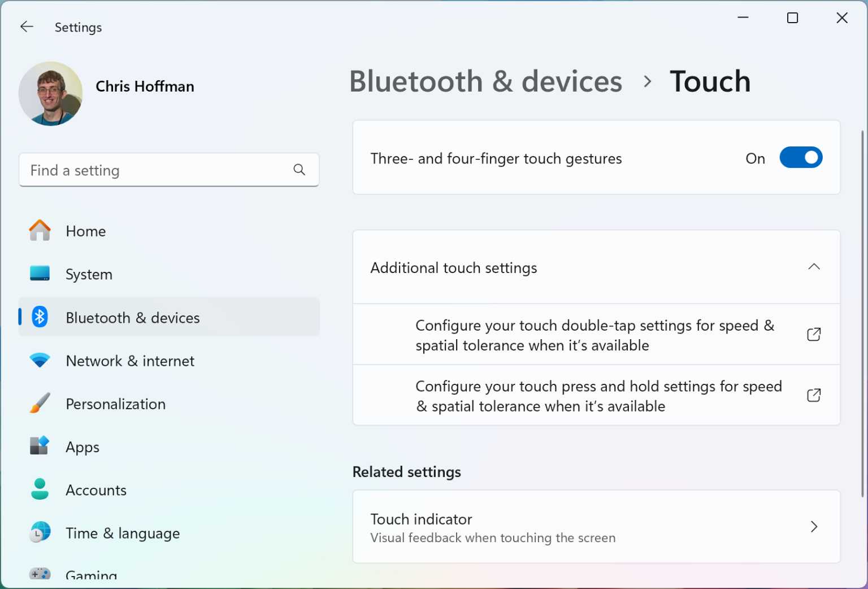This screenshot has height=589, width=868.
Task: Open Touch indicator settings via its chevron
Action: 814,526
